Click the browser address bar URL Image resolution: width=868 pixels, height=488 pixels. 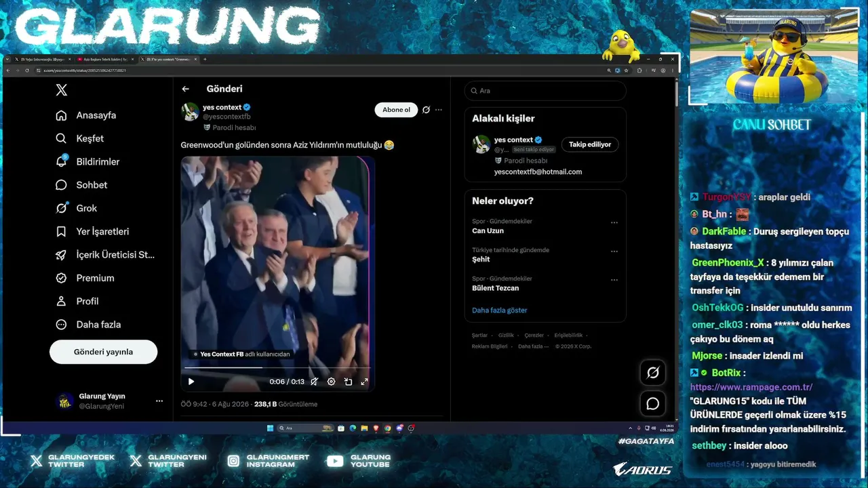click(85, 70)
